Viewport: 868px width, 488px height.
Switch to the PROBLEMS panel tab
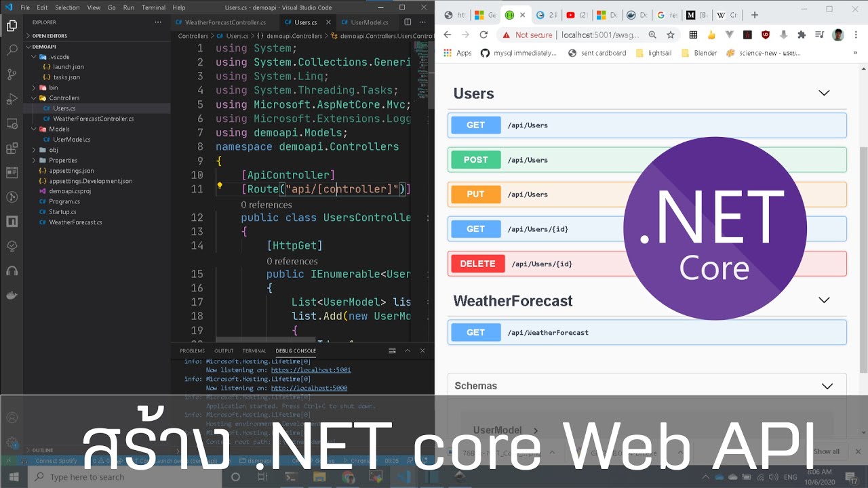192,350
